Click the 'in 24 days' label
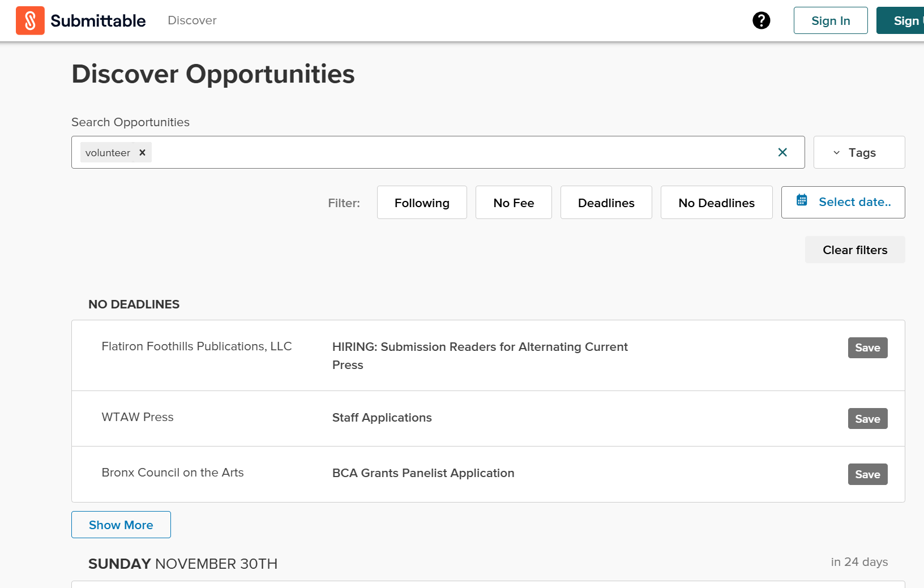 tap(859, 562)
